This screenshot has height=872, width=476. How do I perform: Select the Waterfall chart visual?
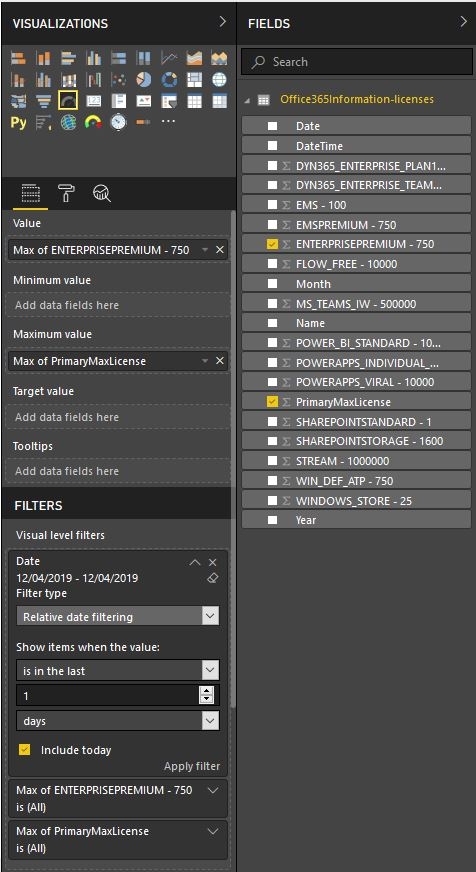point(93,80)
